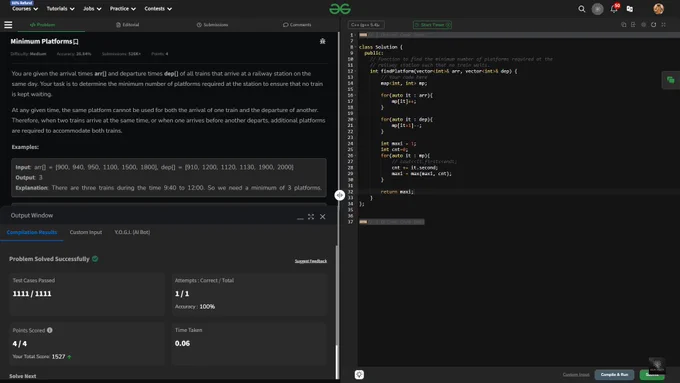Select the Custom Input tab
The width and height of the screenshot is (680, 383).
pyautogui.click(x=86, y=232)
